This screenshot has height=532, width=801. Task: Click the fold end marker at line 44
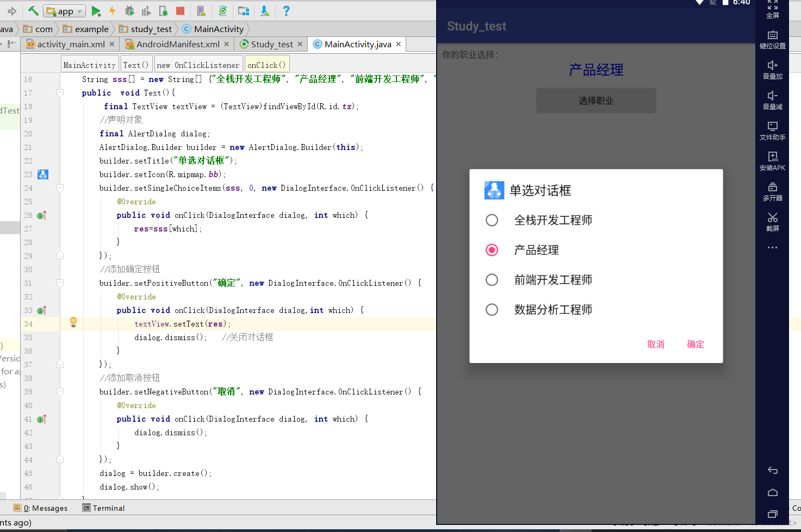pos(60,459)
